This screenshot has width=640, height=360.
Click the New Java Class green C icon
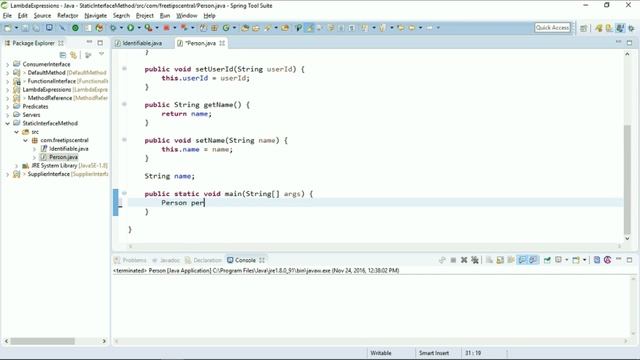click(226, 28)
